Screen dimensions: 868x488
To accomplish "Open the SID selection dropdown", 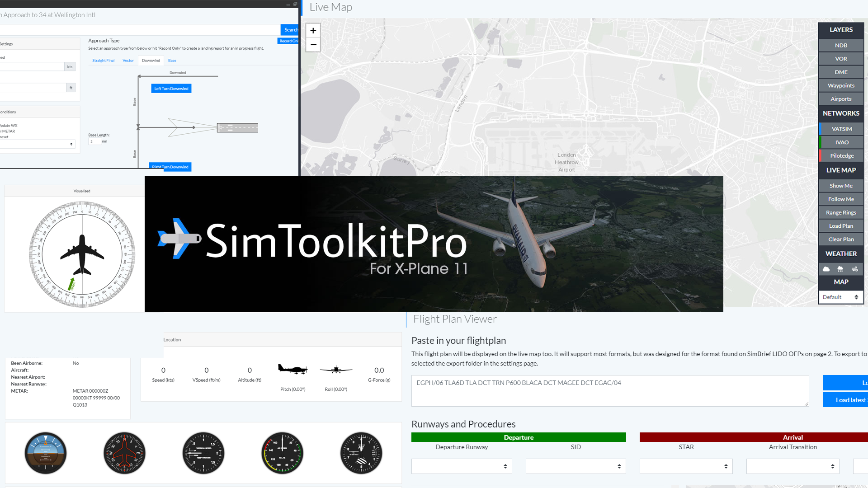I will point(576,466).
